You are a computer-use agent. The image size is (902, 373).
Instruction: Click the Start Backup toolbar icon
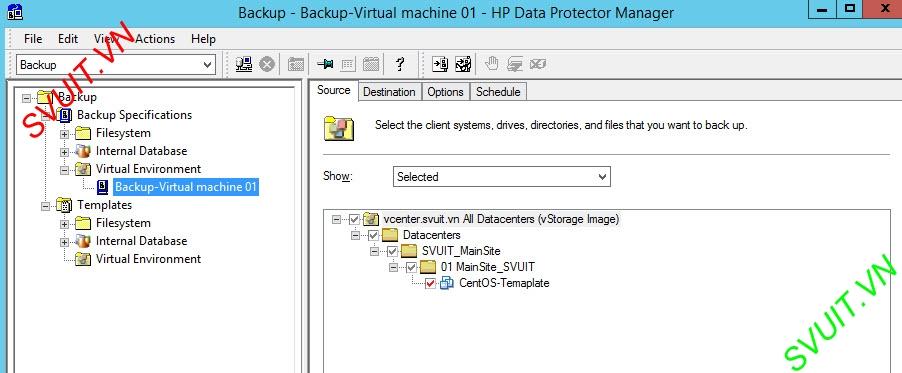[440, 64]
